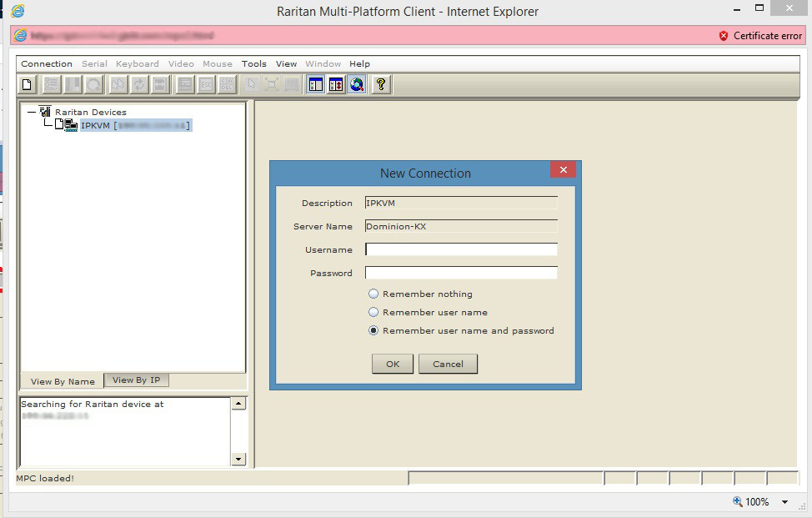Click the Refresh Navigator toolbar icon
Screen dimensions: 812x518
(336, 84)
